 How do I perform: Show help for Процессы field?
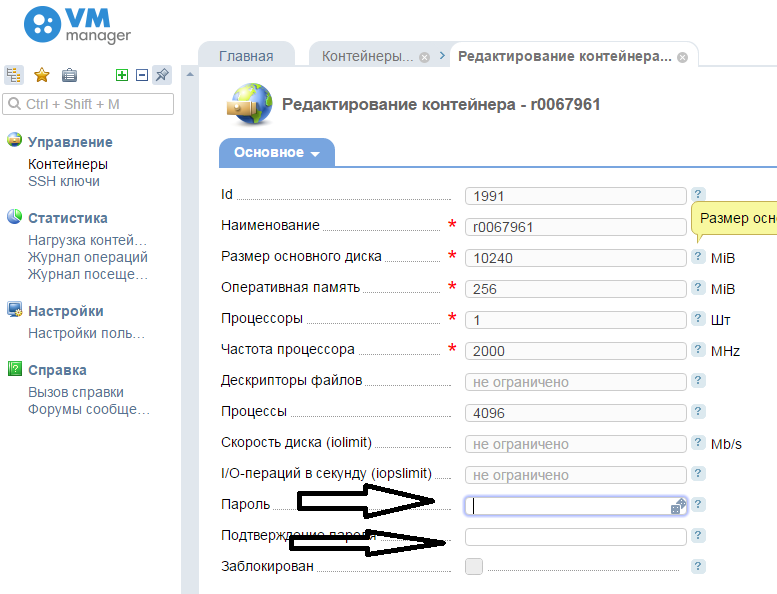pos(698,411)
